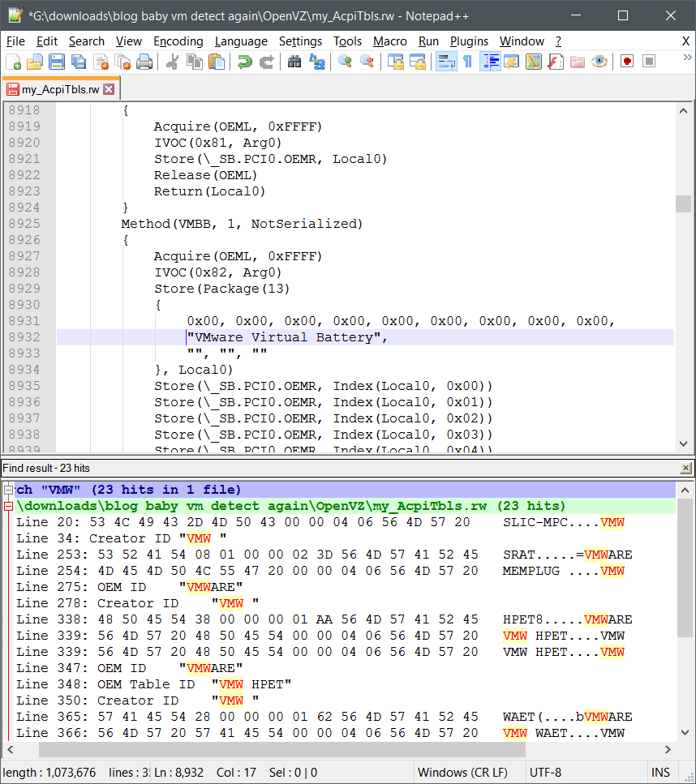Open the Replace toolbar icon
The height and width of the screenshot is (784, 696).
coord(316,62)
